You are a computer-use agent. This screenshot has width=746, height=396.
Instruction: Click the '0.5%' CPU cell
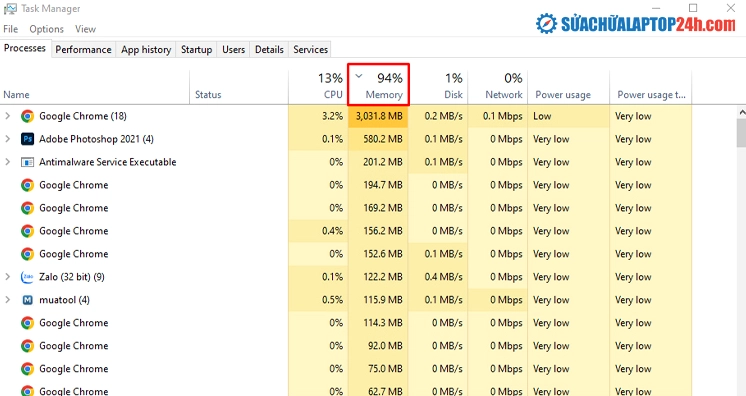318,300
